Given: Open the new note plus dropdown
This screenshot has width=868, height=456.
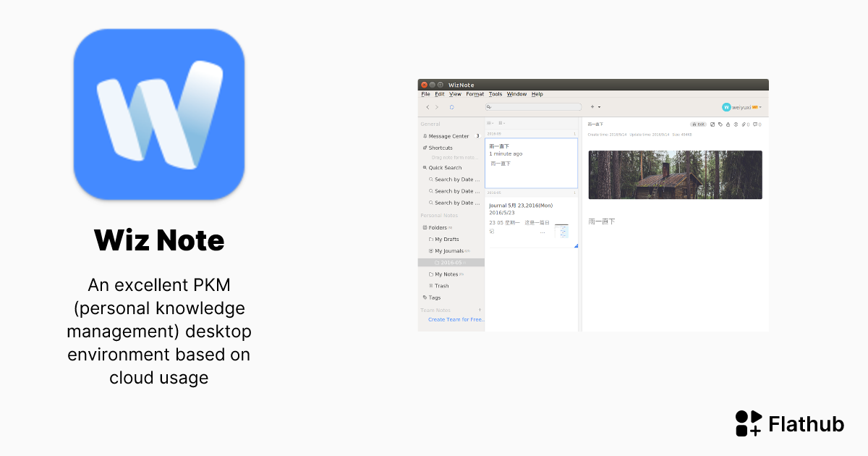Looking at the screenshot, I should coord(595,107).
